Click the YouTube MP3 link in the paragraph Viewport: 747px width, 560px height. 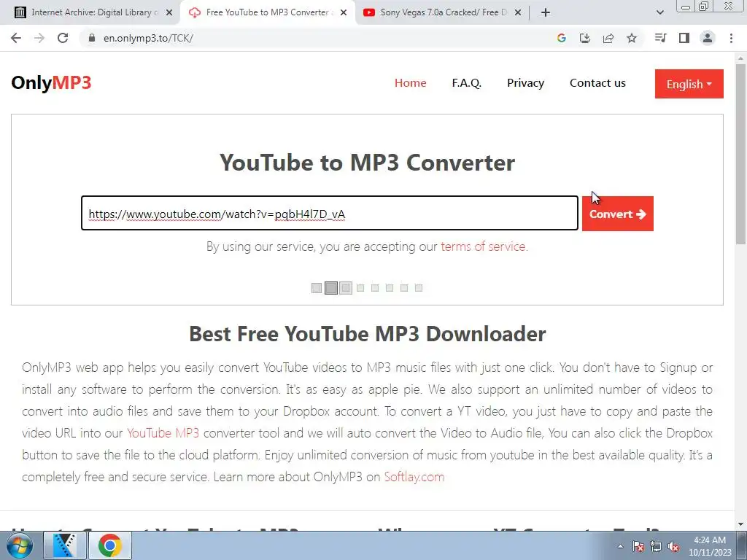[163, 433]
